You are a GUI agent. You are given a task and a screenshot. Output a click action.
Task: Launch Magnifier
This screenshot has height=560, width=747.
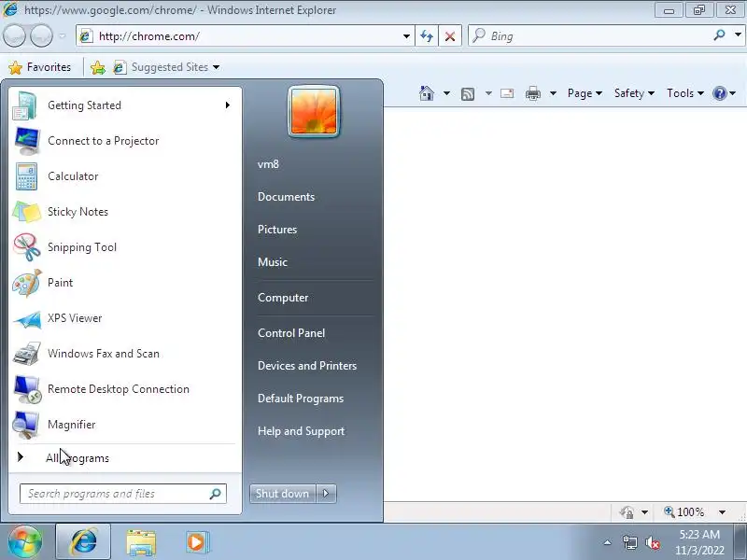coord(125,425)
